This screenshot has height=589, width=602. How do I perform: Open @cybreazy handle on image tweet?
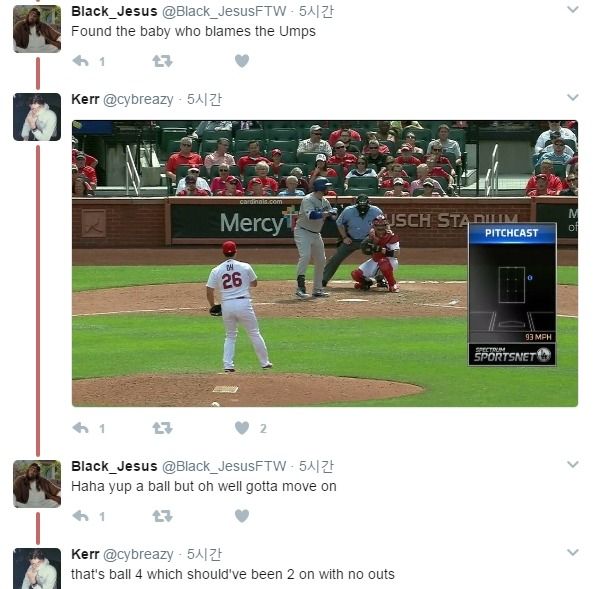[138, 99]
